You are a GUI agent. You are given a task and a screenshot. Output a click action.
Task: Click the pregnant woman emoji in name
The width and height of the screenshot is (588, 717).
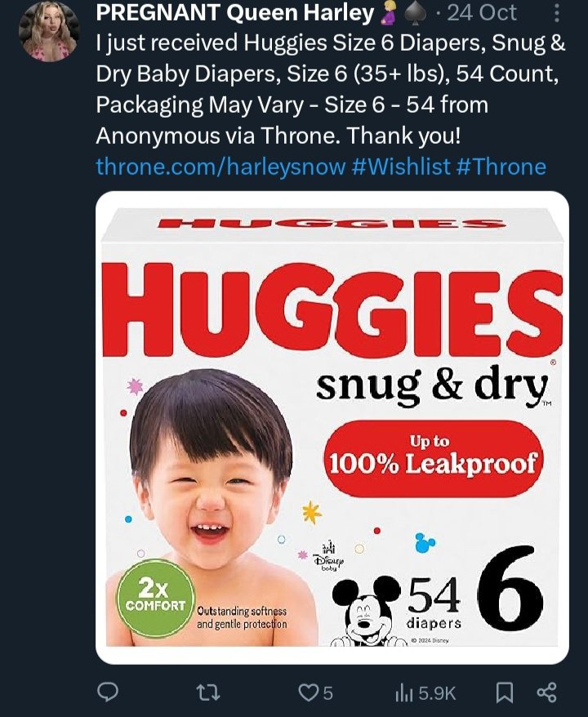[388, 13]
